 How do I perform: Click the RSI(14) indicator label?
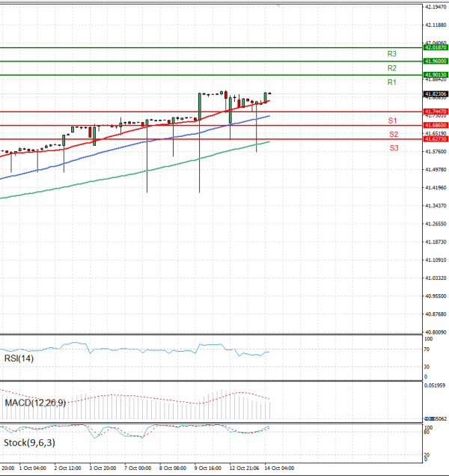(19, 358)
